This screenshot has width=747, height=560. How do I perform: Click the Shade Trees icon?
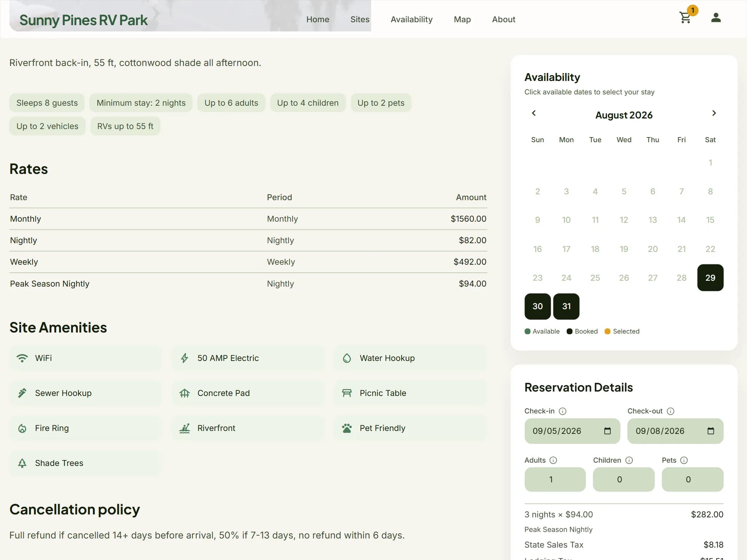[x=22, y=463]
